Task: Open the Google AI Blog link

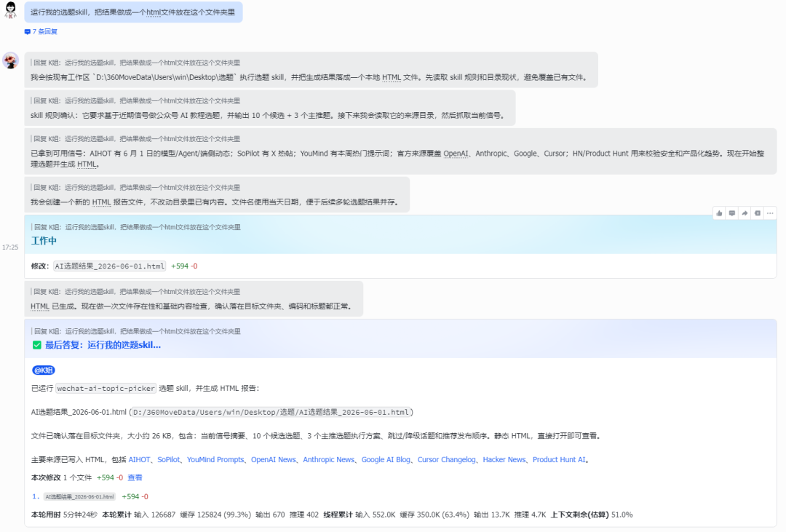Action: pos(386,459)
